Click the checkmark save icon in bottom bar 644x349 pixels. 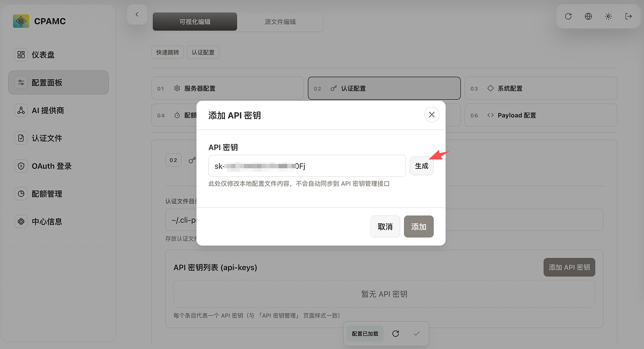point(417,334)
